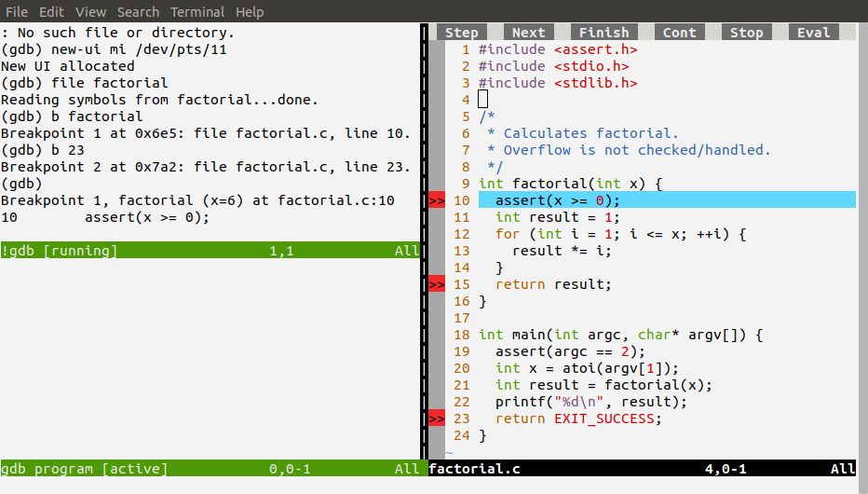Click 'int x = atoi(argv[1]);' line
This screenshot has width=868, height=494.
click(587, 368)
